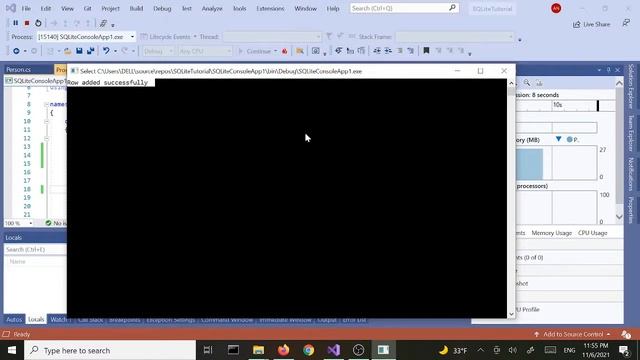The image size is (640, 360).
Task: Open File Explorer from taskbar
Action: tap(258, 350)
